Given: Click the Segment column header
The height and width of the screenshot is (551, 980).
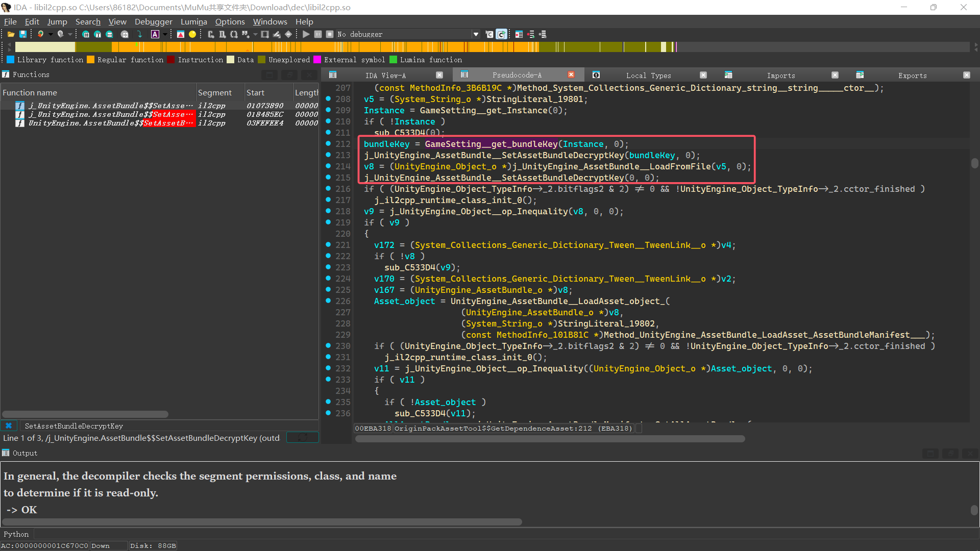Looking at the screenshot, I should [215, 92].
